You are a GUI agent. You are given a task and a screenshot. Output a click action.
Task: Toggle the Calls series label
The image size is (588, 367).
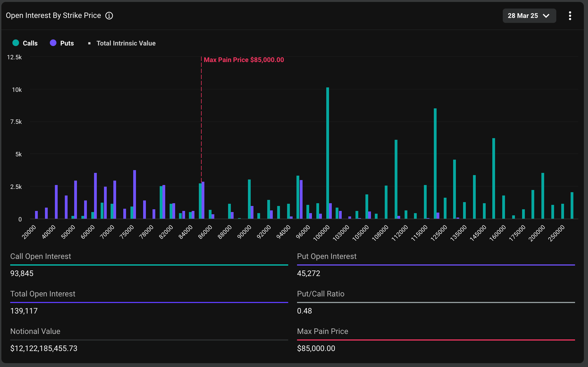pos(30,43)
